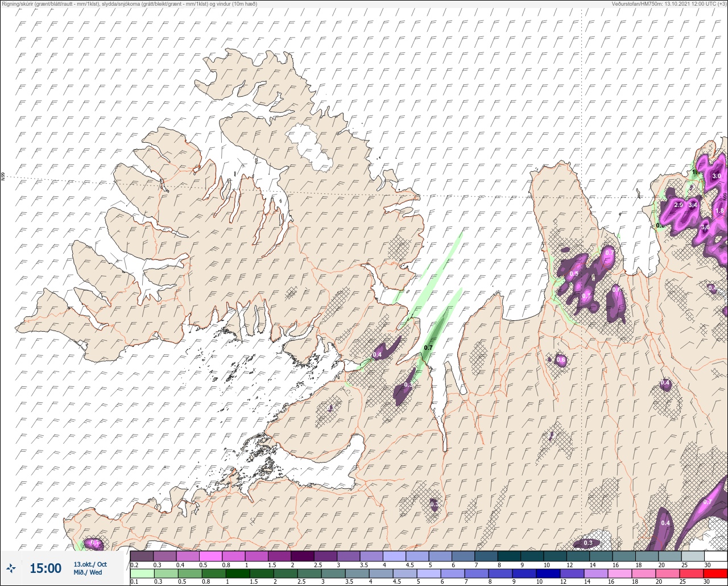The width and height of the screenshot is (728, 586).
Task: Click the 2.9 precipitation value on the map
Action: tap(678, 205)
